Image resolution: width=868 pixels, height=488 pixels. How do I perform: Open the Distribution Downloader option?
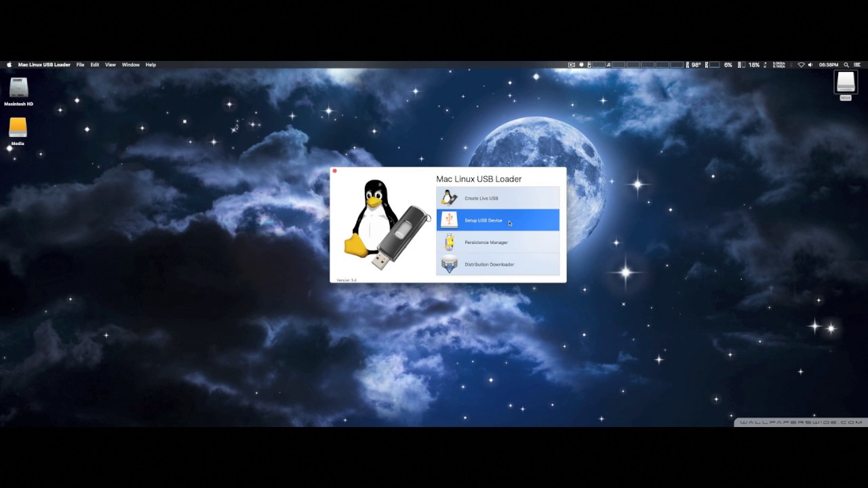(x=498, y=264)
